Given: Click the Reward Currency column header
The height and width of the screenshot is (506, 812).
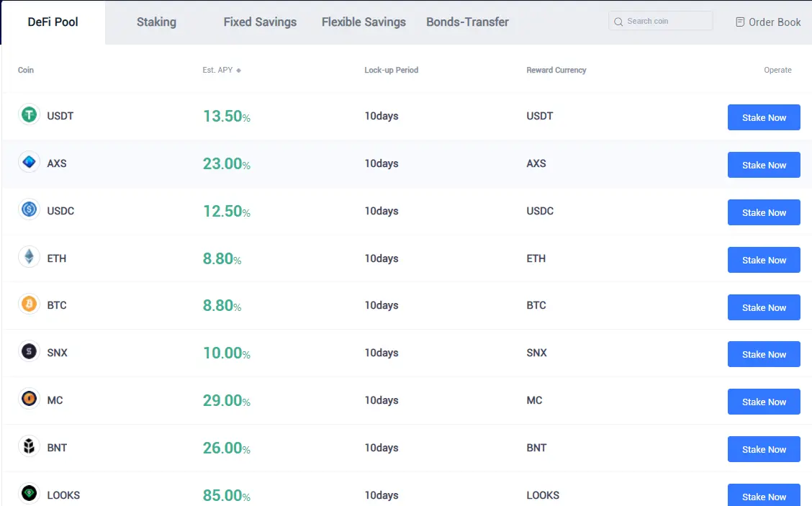Looking at the screenshot, I should pos(556,70).
